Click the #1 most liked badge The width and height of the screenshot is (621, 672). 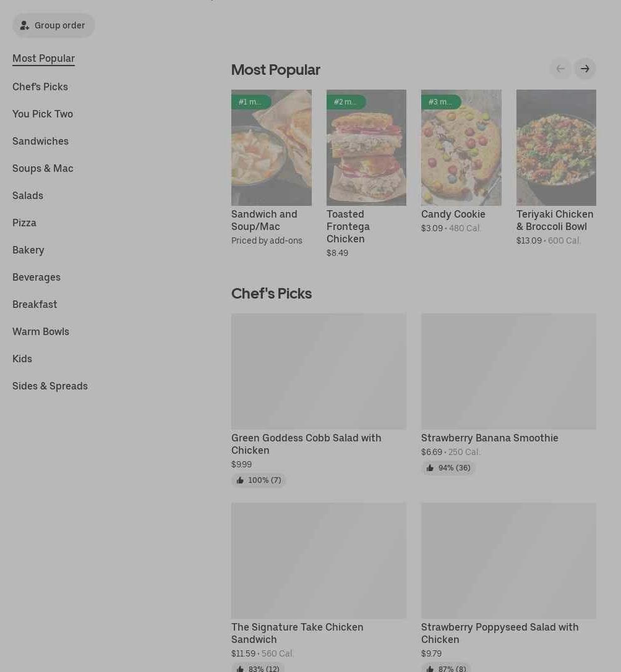coord(251,102)
